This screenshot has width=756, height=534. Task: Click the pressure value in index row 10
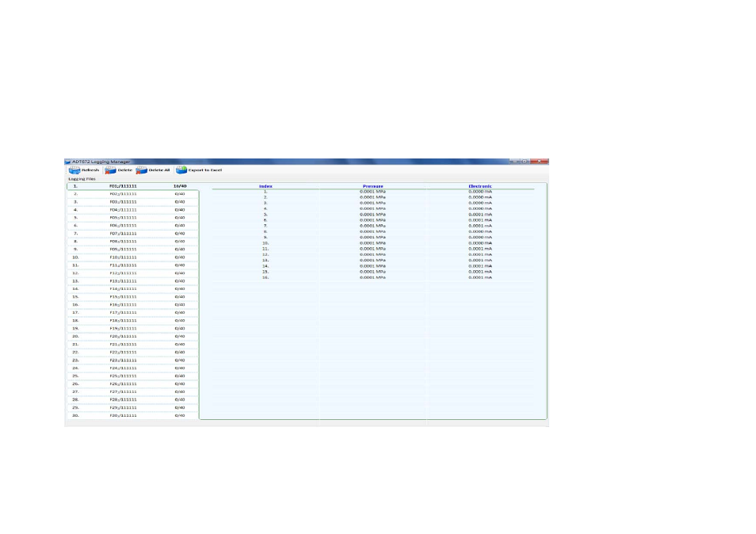pos(372,243)
